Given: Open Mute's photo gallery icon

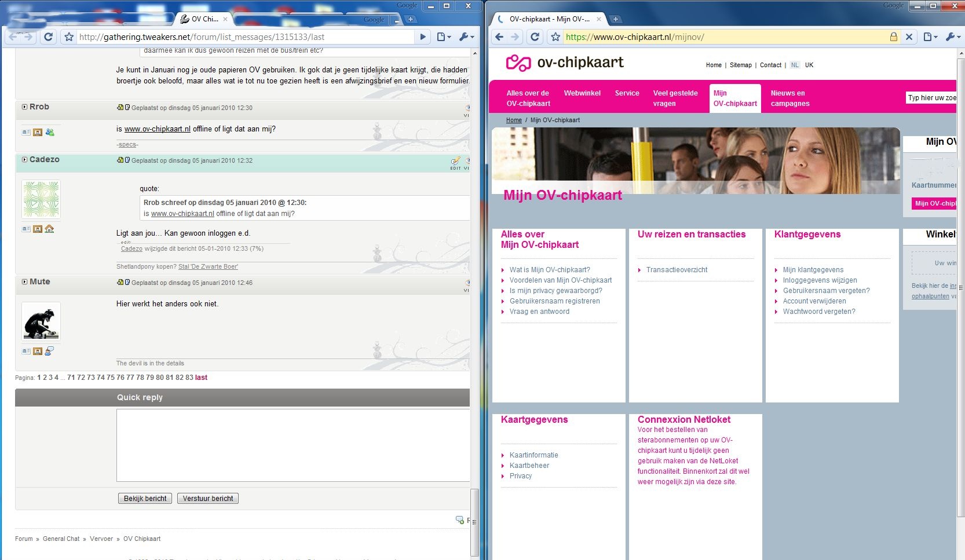Looking at the screenshot, I should click(x=38, y=351).
